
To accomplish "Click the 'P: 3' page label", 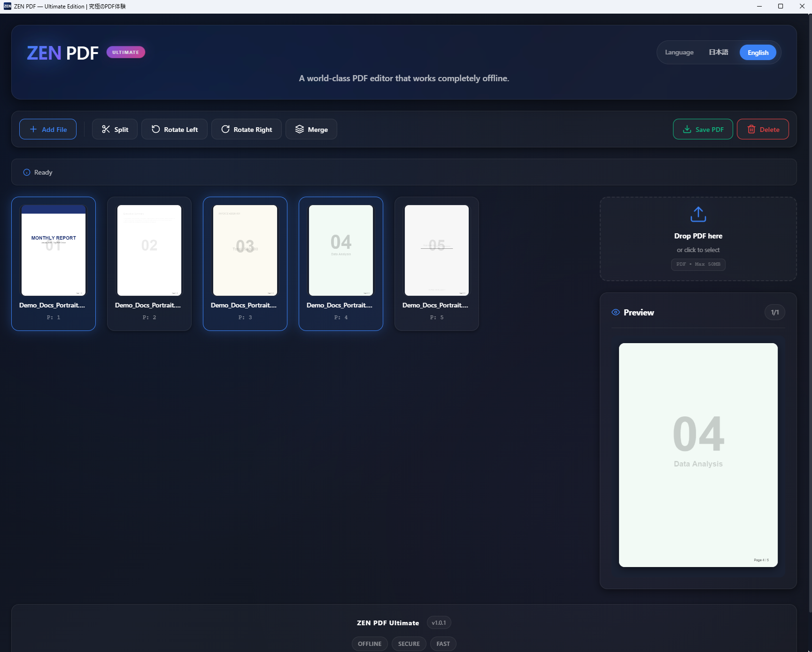I will pyautogui.click(x=245, y=317).
